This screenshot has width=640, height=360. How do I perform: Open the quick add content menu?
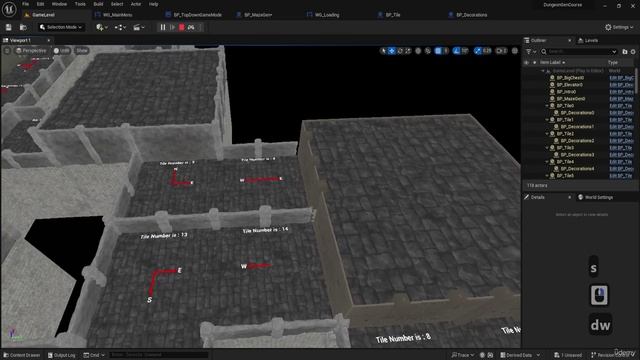[101, 27]
